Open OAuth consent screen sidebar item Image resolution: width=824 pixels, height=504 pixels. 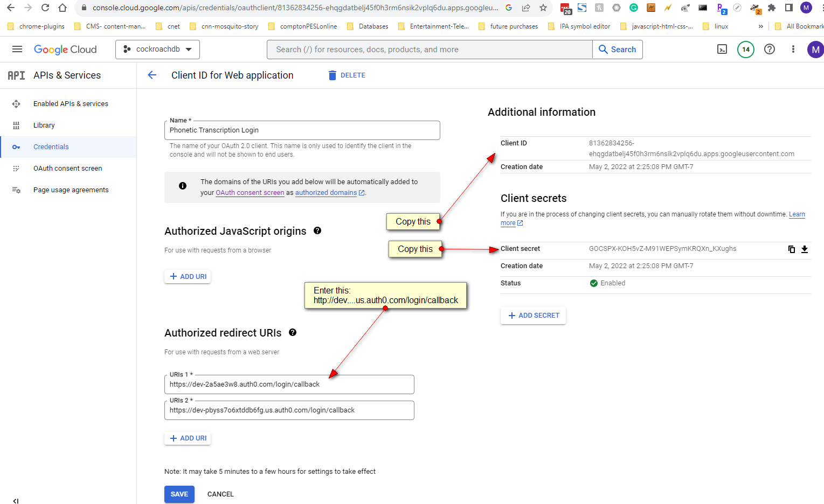[x=68, y=169]
